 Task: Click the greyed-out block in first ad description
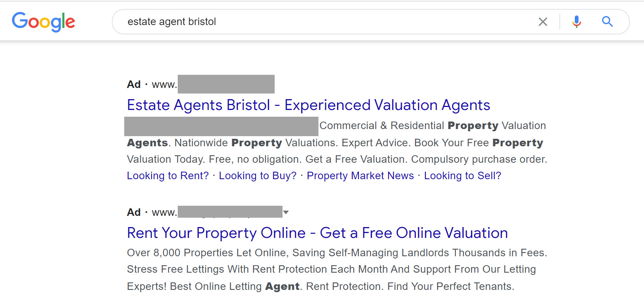point(221,126)
